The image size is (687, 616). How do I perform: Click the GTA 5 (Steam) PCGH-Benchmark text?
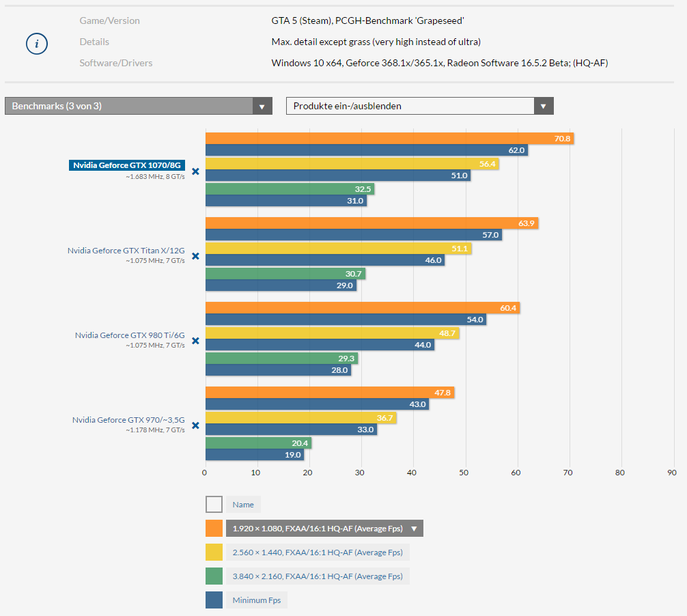pos(367,20)
